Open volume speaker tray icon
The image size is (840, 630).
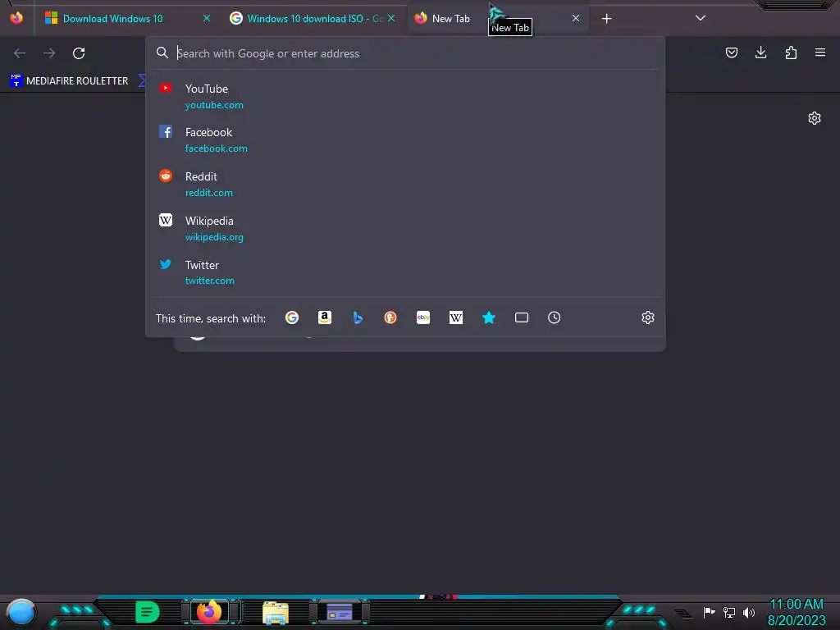click(748, 612)
